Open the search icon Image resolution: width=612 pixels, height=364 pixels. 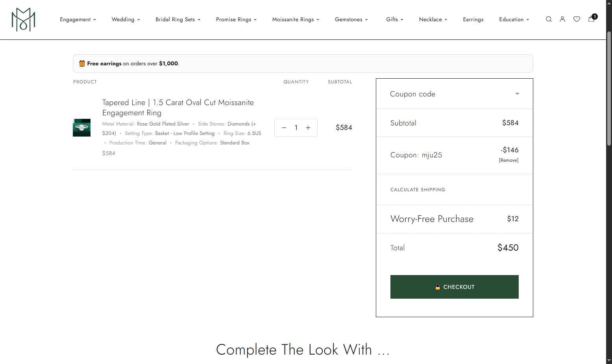(x=549, y=19)
